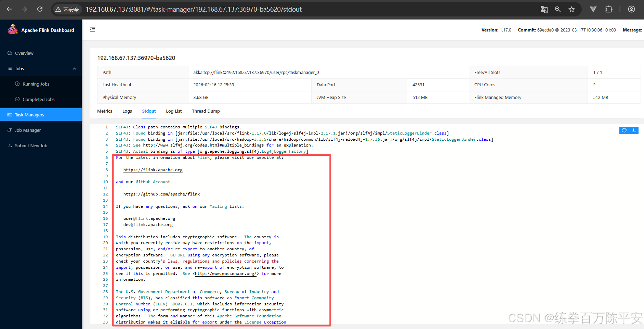Switch to the Metrics tab
The height and width of the screenshot is (329, 644).
coord(105,111)
